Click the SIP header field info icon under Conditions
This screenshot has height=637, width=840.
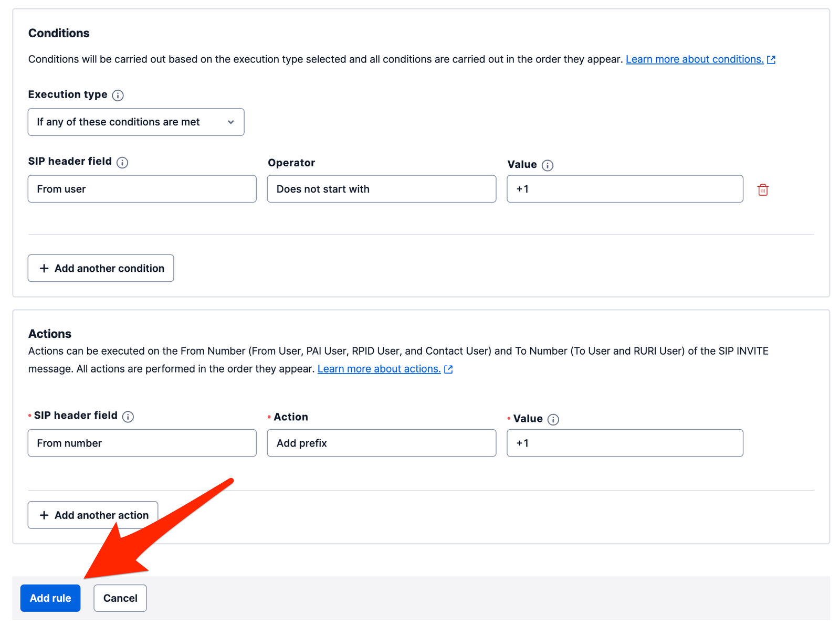pos(122,162)
